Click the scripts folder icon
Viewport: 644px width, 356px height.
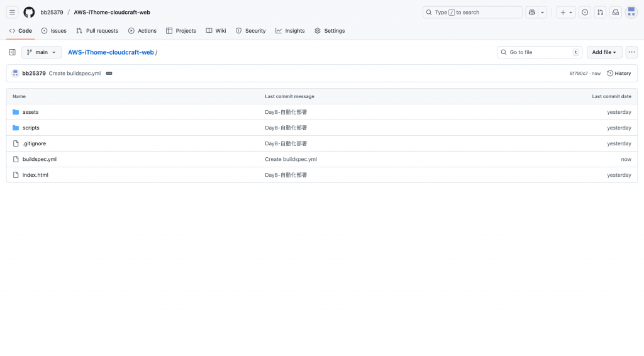(x=16, y=128)
